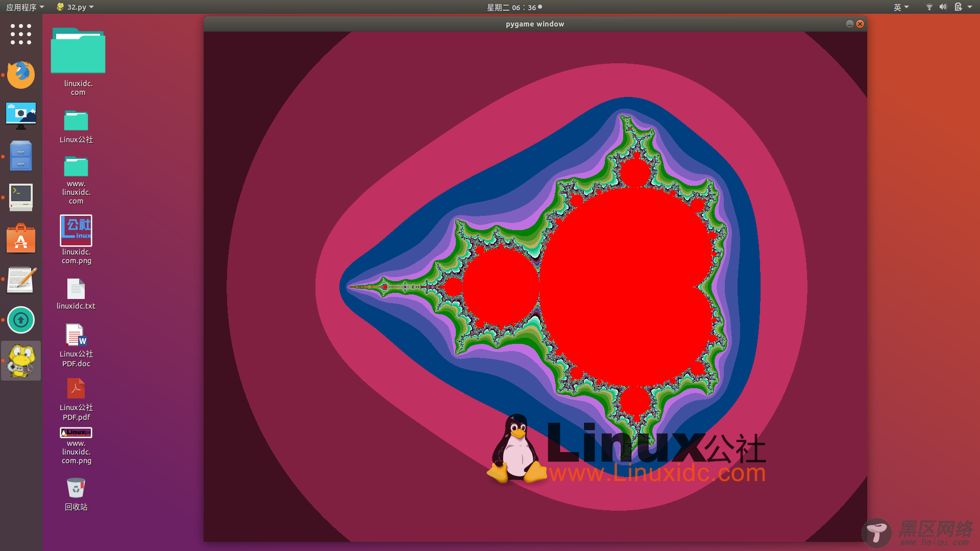Close the pygame window

coord(860,24)
